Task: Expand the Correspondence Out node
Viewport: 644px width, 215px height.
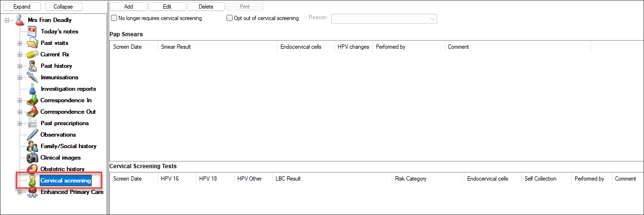Action: point(20,112)
